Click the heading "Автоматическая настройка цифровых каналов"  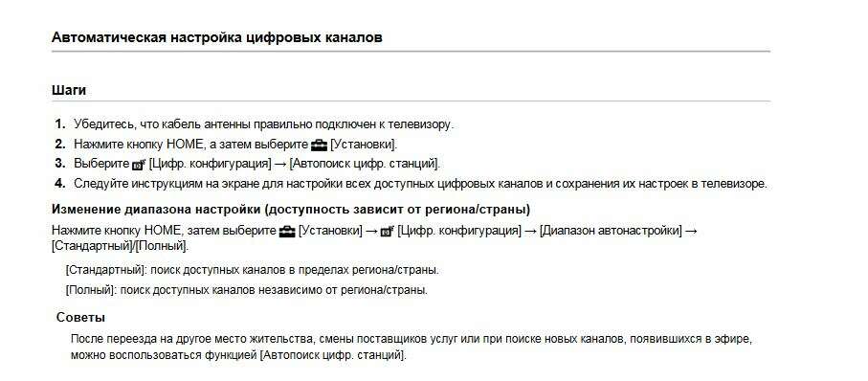click(x=216, y=37)
